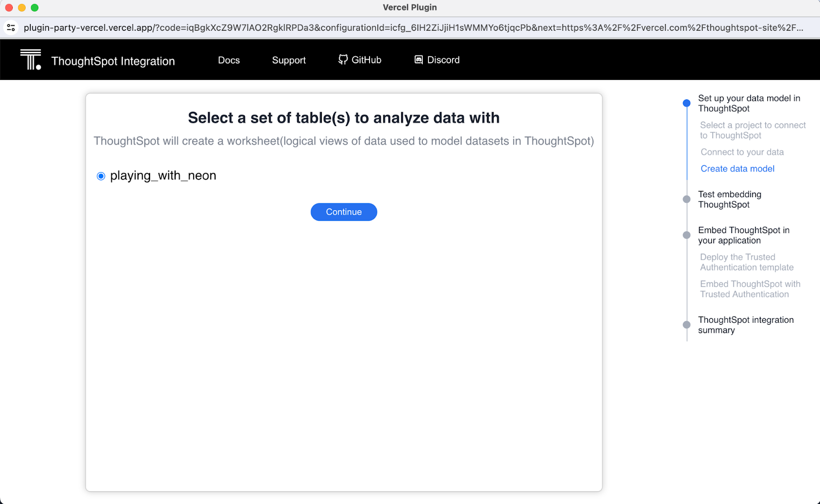Open the Support menu item
This screenshot has height=504, width=820.
click(289, 60)
